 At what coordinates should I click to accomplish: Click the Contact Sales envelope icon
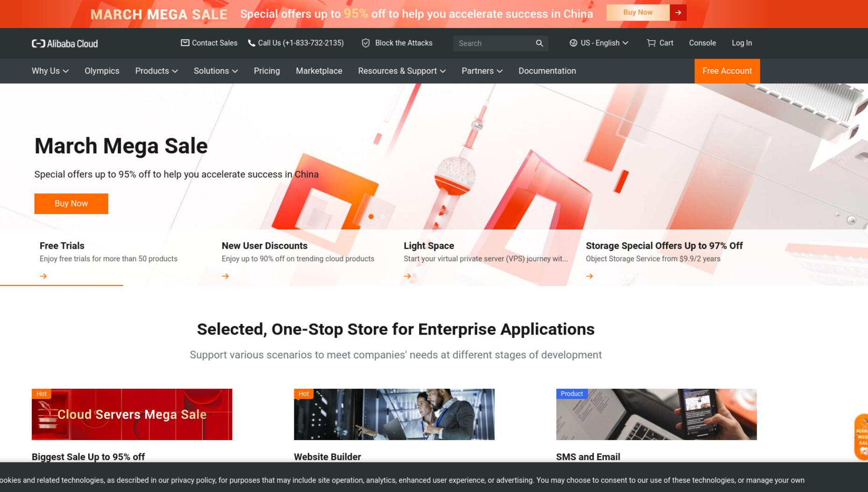[x=185, y=43]
